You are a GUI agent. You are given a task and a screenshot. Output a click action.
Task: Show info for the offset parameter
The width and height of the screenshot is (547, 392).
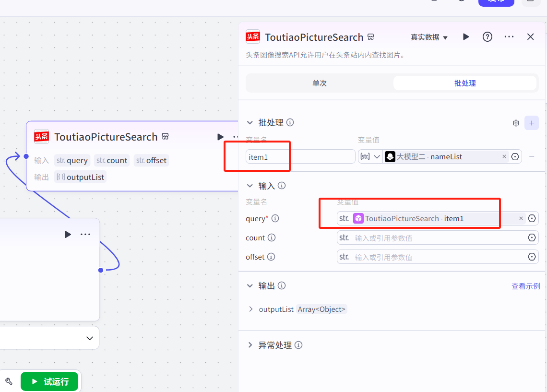tap(271, 257)
